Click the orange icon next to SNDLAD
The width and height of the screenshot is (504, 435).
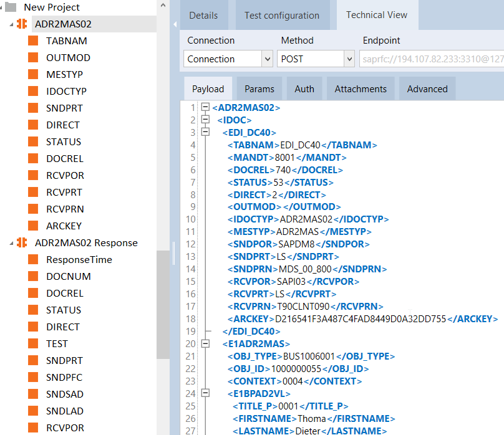33,411
